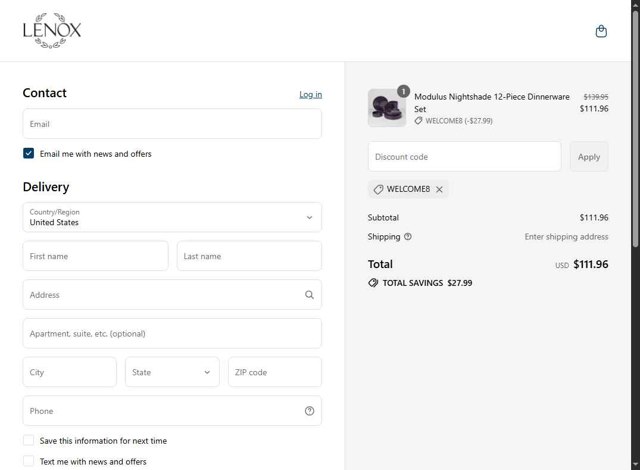Image resolution: width=640 pixels, height=470 pixels.
Task: Uncheck Email me with news and offers
Action: point(29,153)
